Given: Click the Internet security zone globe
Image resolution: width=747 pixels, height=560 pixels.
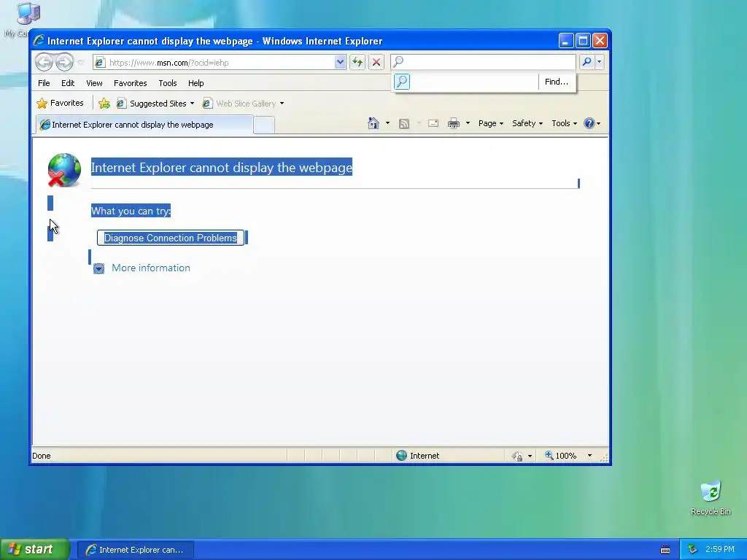Looking at the screenshot, I should [402, 456].
